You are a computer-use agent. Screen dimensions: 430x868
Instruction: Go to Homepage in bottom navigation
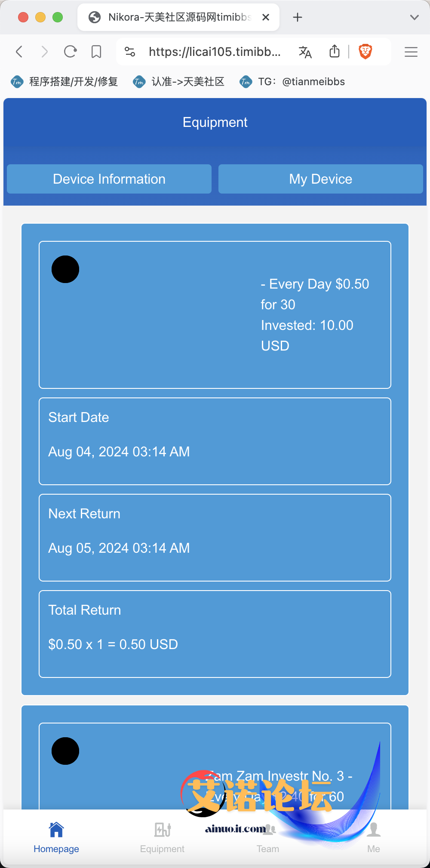coord(56,837)
